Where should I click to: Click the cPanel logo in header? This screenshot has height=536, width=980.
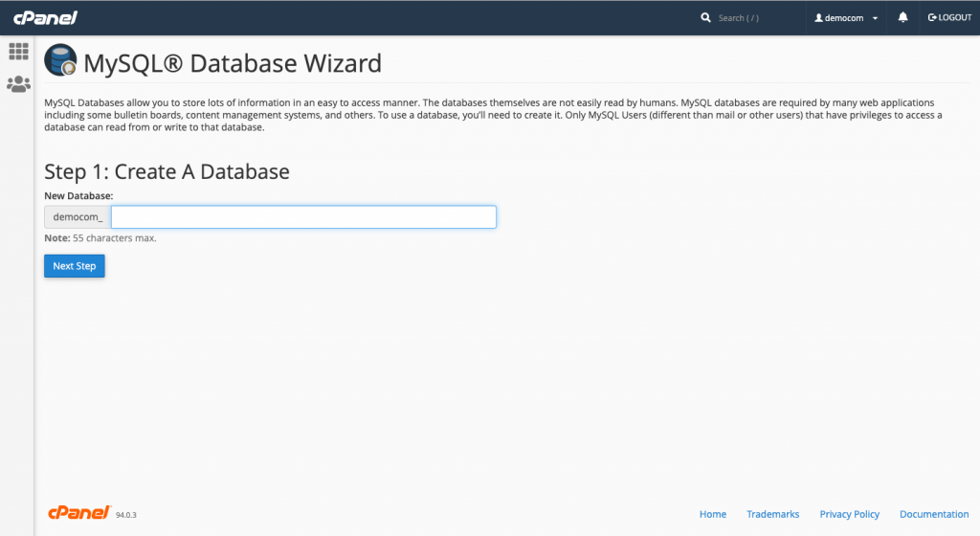(45, 17)
